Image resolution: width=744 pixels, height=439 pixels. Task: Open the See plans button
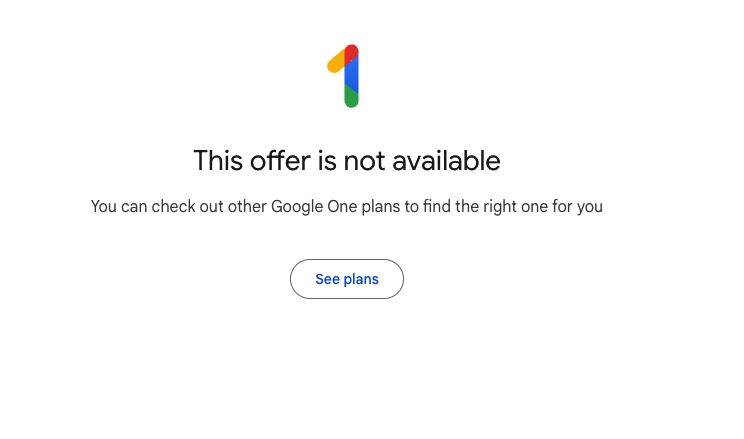coord(347,279)
